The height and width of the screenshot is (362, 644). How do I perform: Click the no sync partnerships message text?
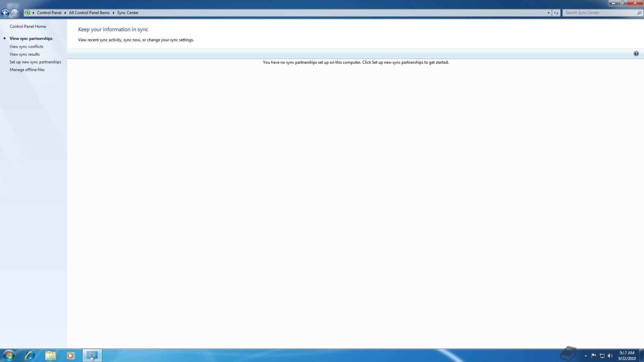356,62
